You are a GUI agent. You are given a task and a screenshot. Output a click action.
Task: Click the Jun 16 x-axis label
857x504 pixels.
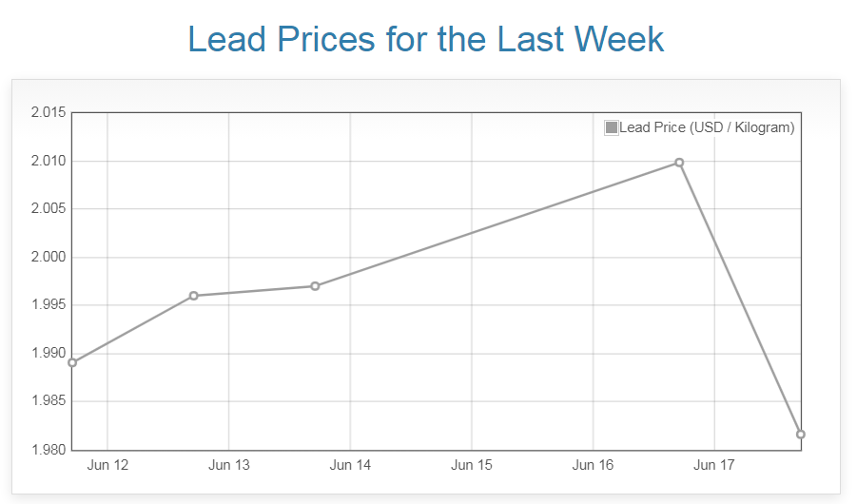pos(593,466)
